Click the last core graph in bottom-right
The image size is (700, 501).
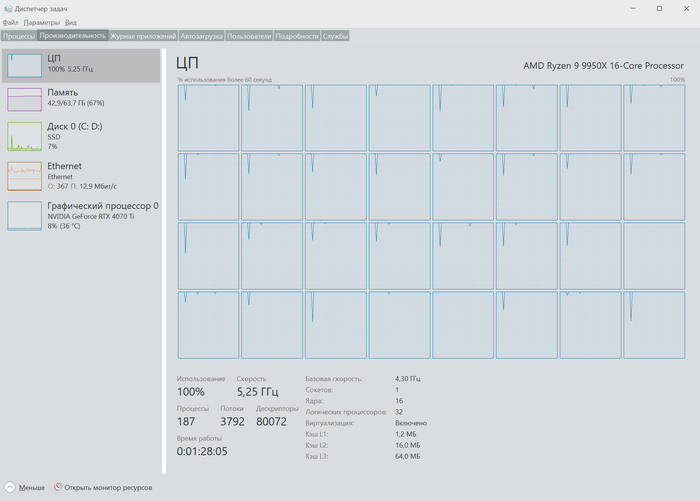654,324
